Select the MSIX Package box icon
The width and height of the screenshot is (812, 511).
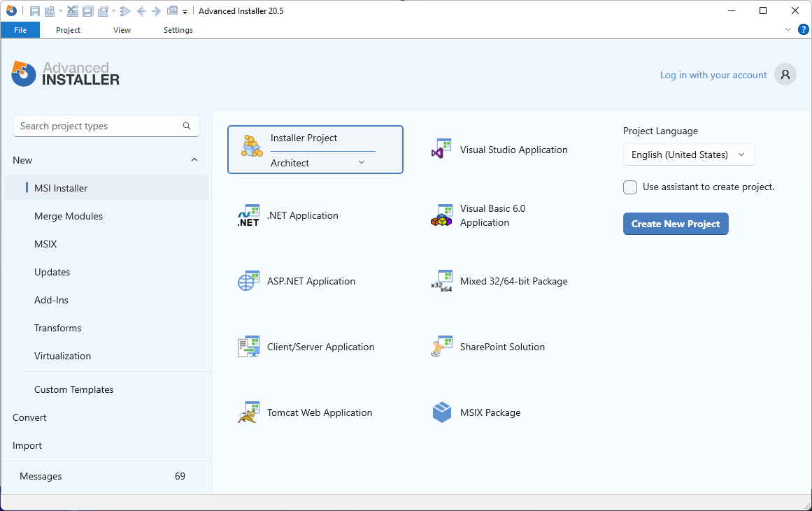click(441, 412)
